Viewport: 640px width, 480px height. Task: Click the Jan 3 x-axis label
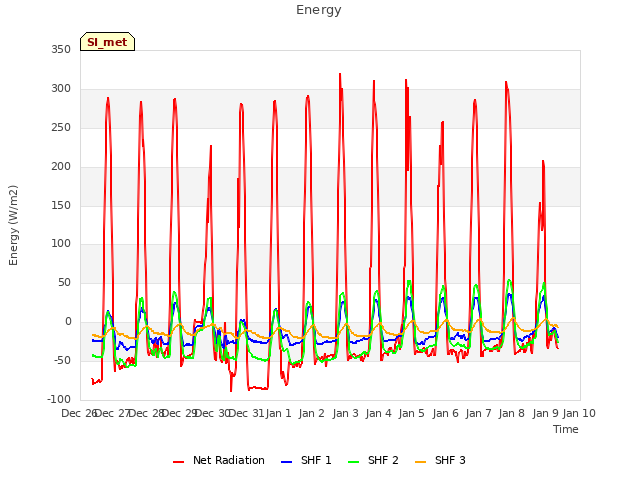tap(345, 413)
